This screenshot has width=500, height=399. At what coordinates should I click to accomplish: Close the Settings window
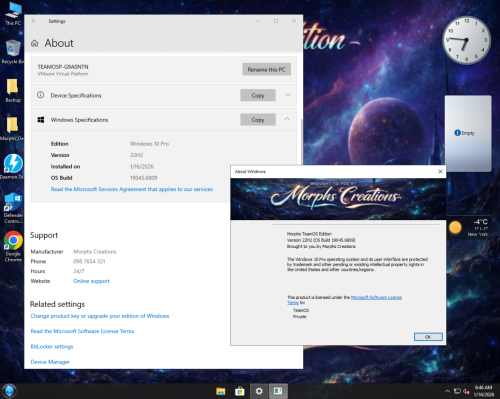[x=294, y=21]
